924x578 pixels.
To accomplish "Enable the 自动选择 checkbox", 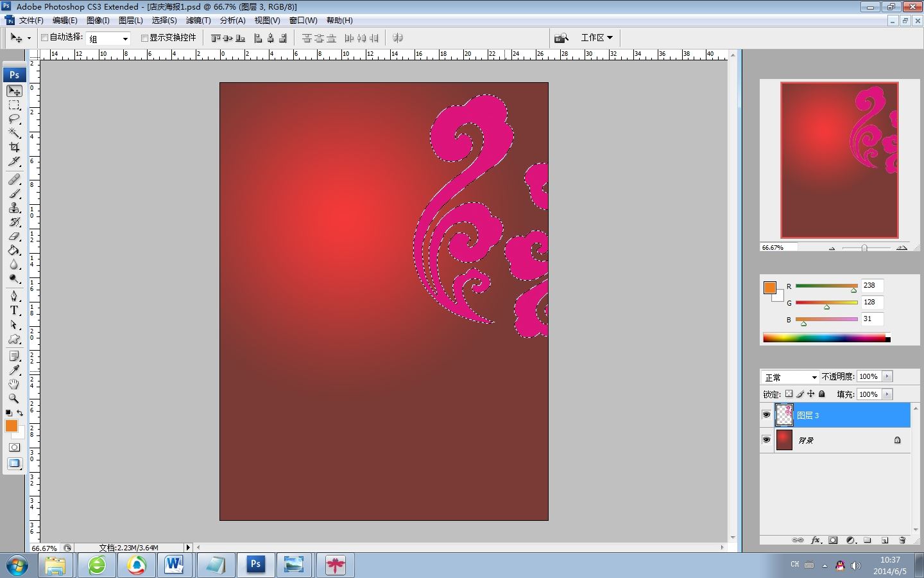I will tap(45, 38).
